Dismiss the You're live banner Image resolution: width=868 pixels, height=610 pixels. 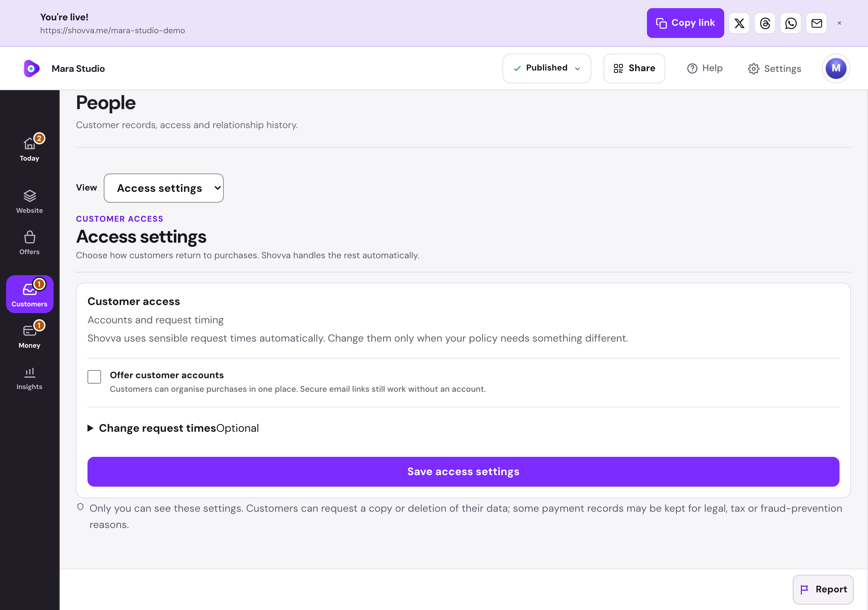tap(839, 23)
